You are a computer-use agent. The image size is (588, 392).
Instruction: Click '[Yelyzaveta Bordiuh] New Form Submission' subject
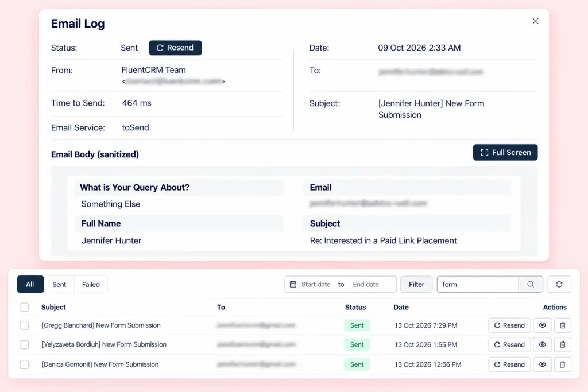coord(105,344)
